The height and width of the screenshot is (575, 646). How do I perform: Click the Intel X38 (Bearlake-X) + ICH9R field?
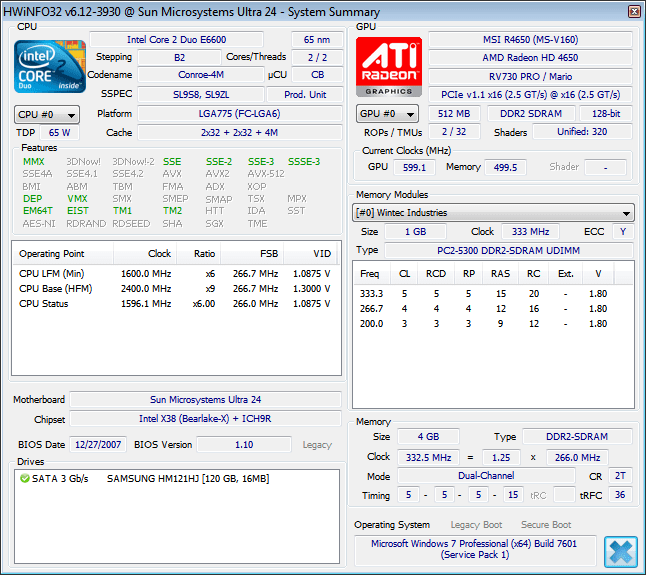(x=205, y=418)
